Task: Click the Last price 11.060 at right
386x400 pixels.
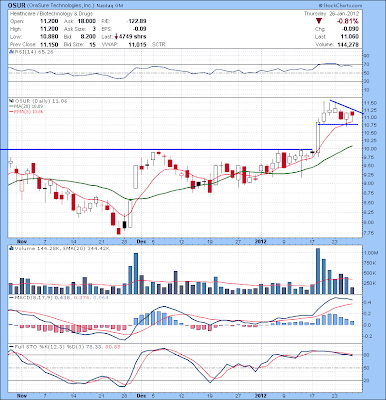Action: [x=351, y=37]
